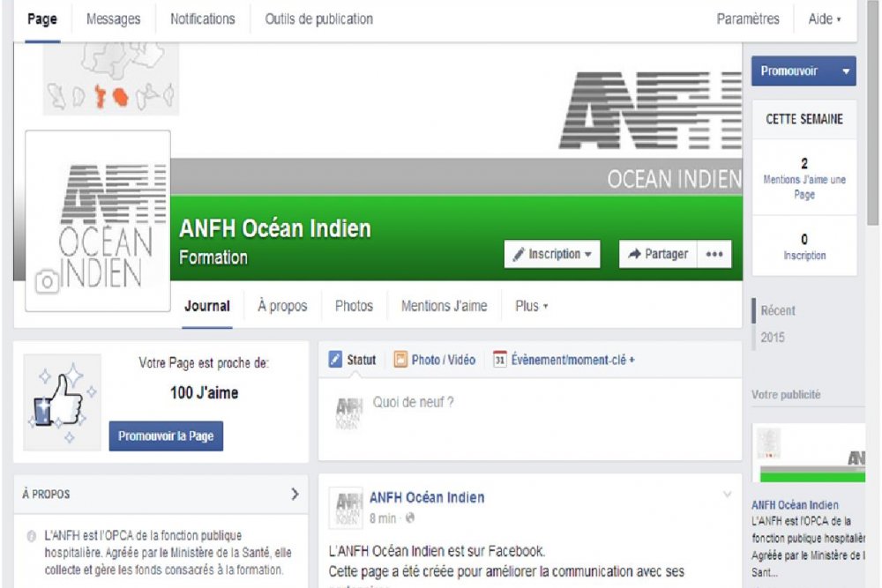Screen dimensions: 882x588
Task: Open the ad ANFH Océan Indien link
Action: [x=795, y=505]
